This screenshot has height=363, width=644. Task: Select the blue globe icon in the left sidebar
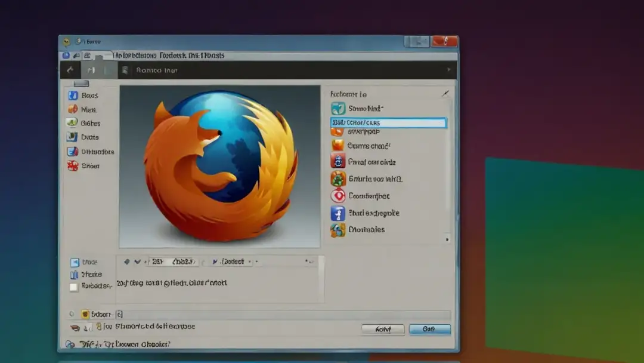[x=72, y=96]
